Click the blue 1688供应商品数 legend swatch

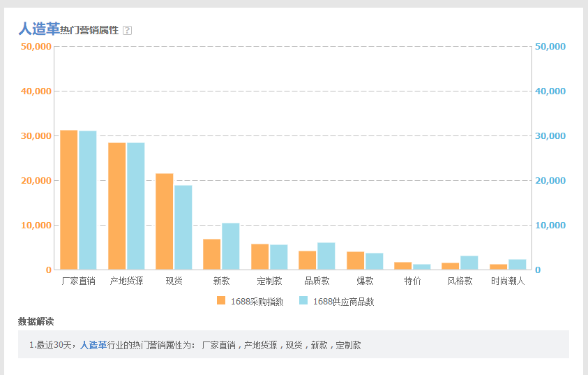coord(303,300)
